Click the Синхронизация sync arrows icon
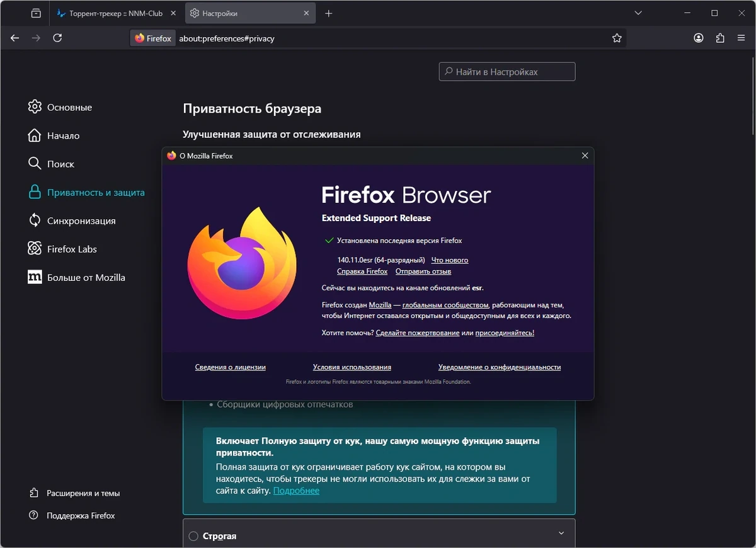This screenshot has height=548, width=756. [35, 220]
